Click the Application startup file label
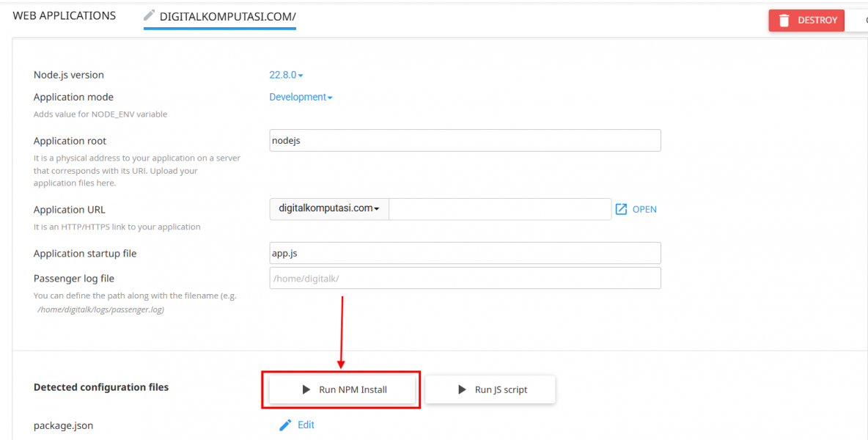868x440 pixels. pyautogui.click(x=85, y=254)
